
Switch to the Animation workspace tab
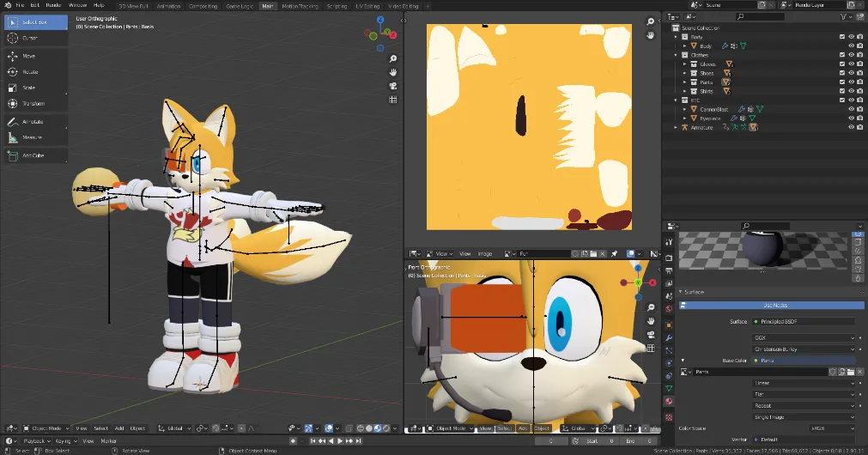pos(168,5)
